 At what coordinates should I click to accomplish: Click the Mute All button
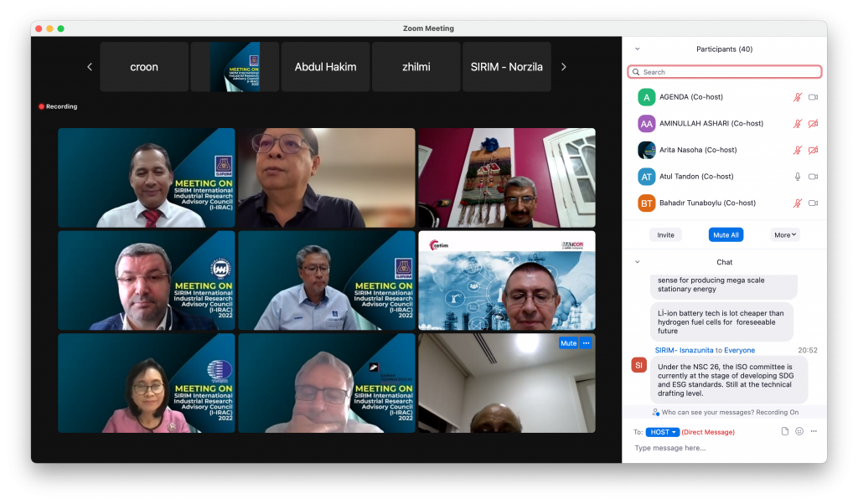tap(726, 235)
